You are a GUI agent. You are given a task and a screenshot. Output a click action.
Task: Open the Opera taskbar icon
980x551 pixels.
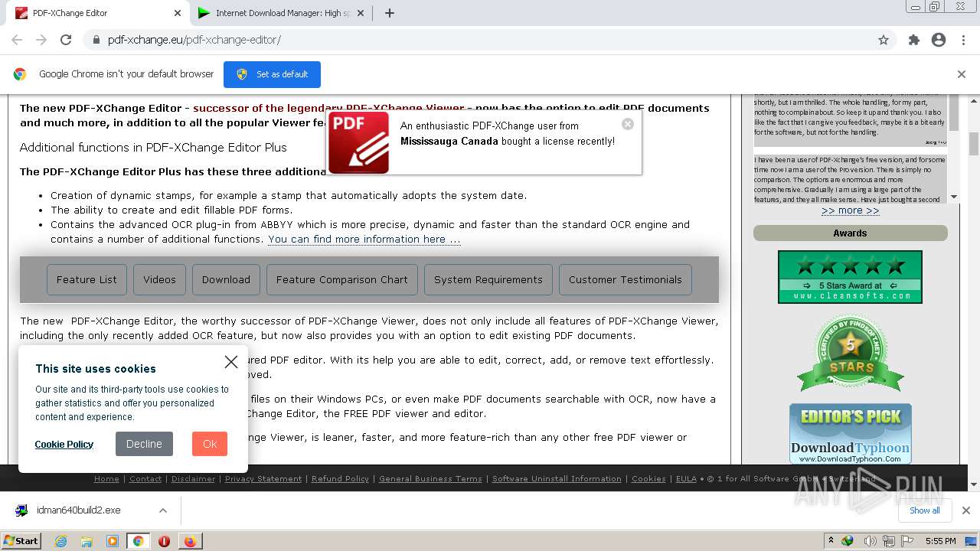click(164, 541)
